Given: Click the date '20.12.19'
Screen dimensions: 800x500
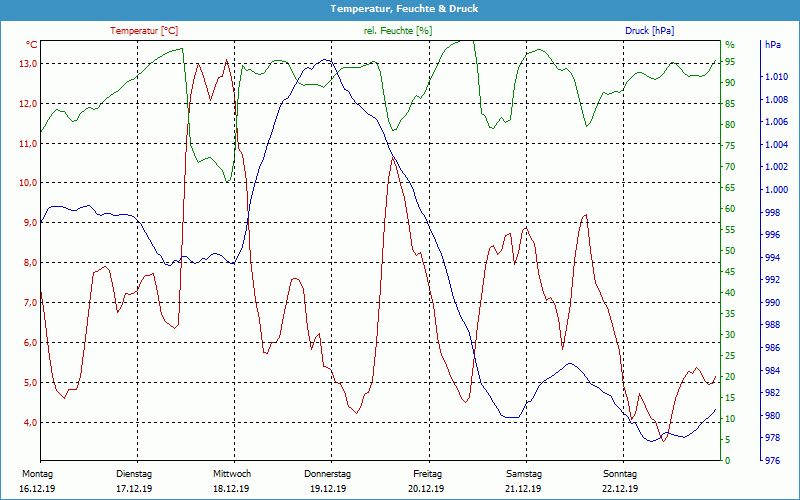Looking at the screenshot, I should [426, 489].
